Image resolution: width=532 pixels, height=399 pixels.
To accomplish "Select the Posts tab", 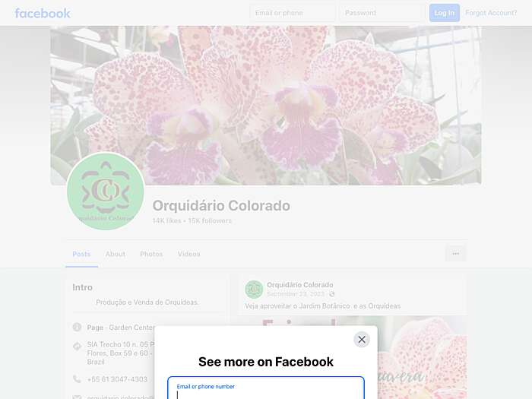I will tap(81, 254).
